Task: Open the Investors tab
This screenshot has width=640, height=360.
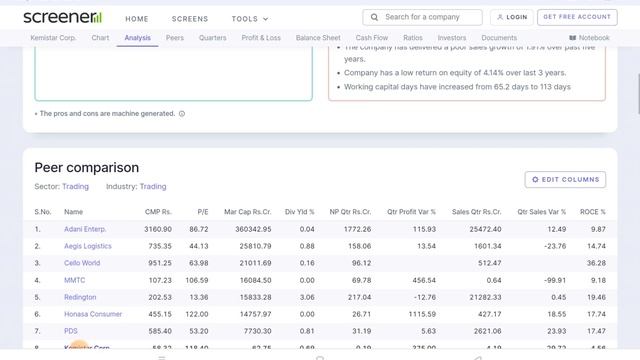Action: [451, 38]
